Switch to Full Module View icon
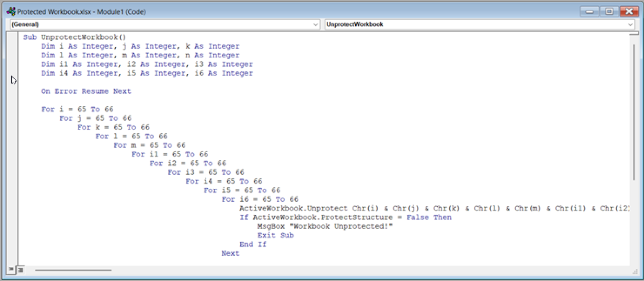This screenshot has height=281, width=644. pos(21,270)
